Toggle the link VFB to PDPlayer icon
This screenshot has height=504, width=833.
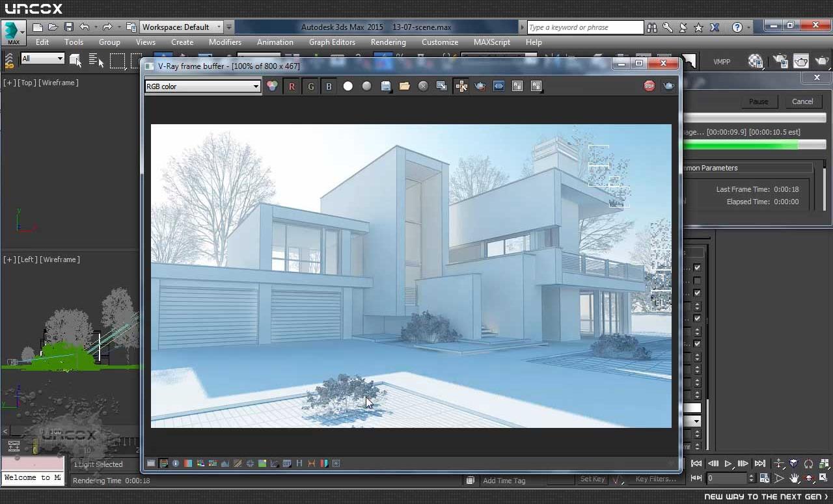[x=499, y=86]
